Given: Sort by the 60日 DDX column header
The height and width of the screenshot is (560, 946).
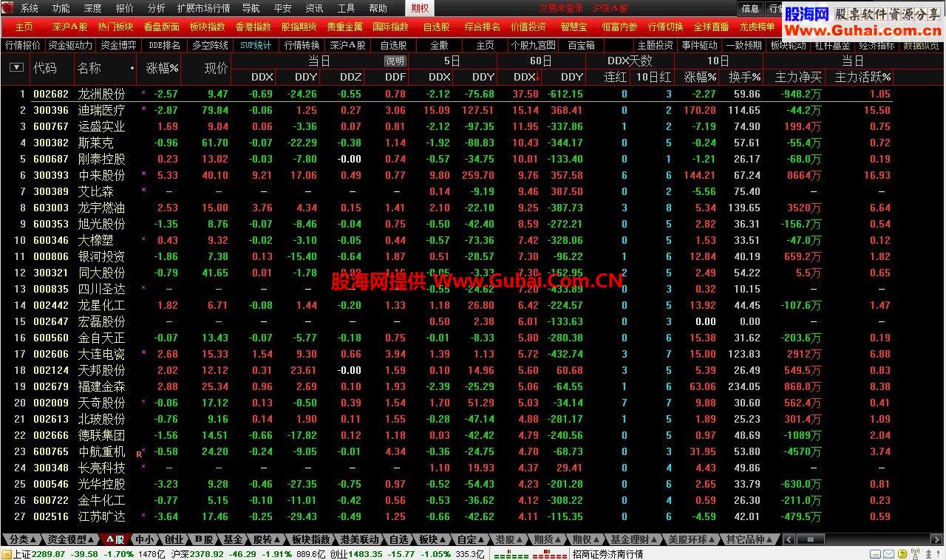Looking at the screenshot, I should coord(526,77).
